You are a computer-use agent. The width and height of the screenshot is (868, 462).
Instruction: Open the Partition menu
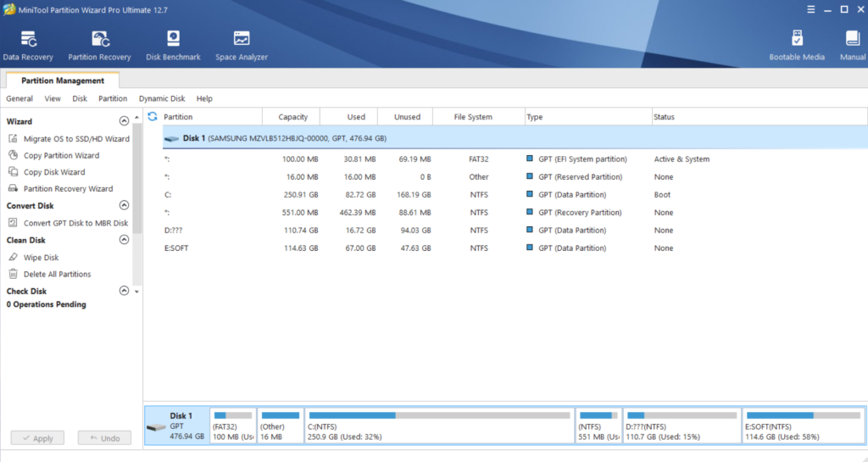click(113, 98)
